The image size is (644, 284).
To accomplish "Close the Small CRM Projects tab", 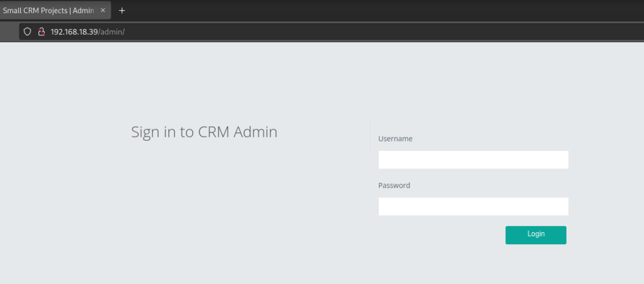I will pyautogui.click(x=103, y=10).
